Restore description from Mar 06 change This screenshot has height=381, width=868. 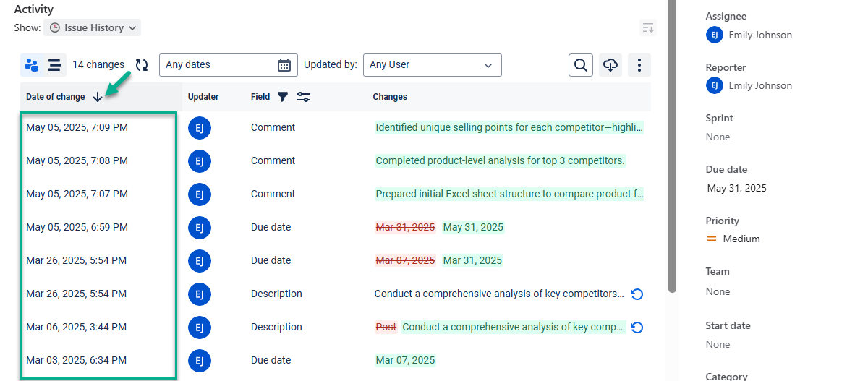637,328
